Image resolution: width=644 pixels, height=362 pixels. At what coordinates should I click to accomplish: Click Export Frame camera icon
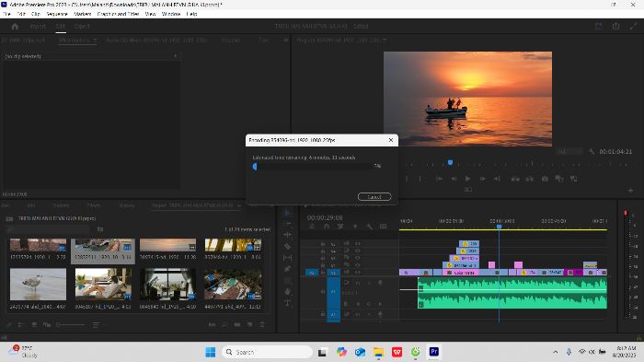[545, 179]
